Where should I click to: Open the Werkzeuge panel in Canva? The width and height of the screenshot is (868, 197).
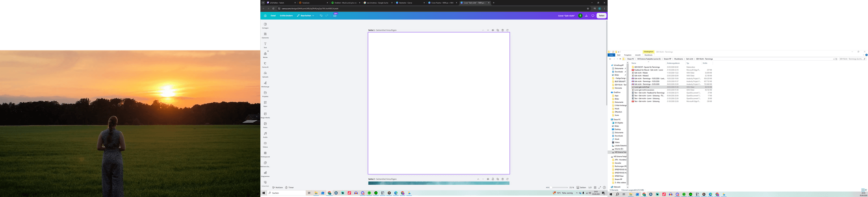coord(265,84)
